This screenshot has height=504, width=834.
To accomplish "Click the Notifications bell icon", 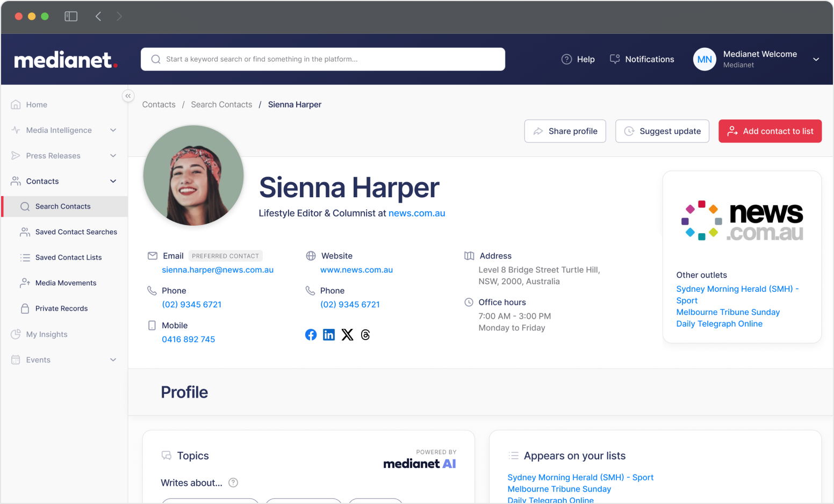I will pyautogui.click(x=614, y=59).
